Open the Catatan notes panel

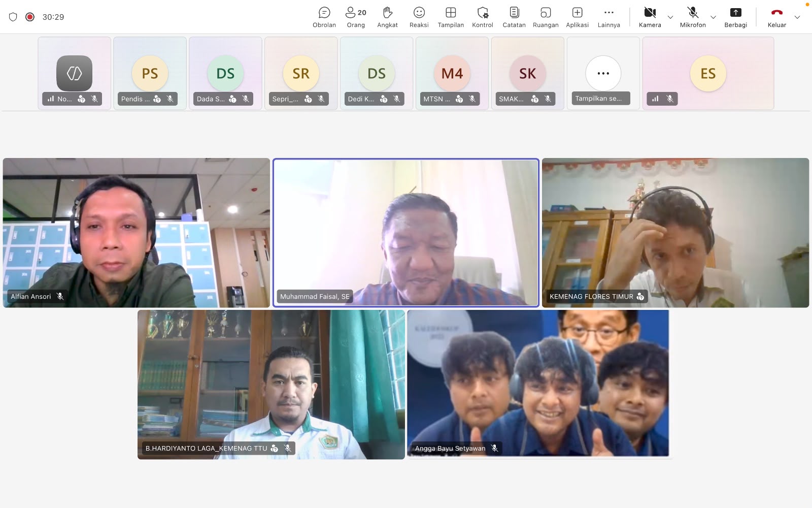pyautogui.click(x=514, y=17)
